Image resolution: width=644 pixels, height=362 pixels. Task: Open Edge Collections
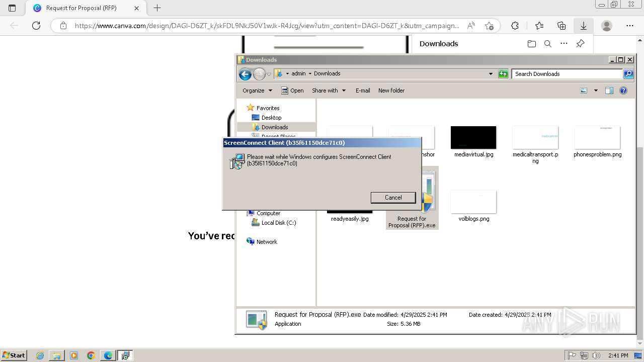point(561,26)
